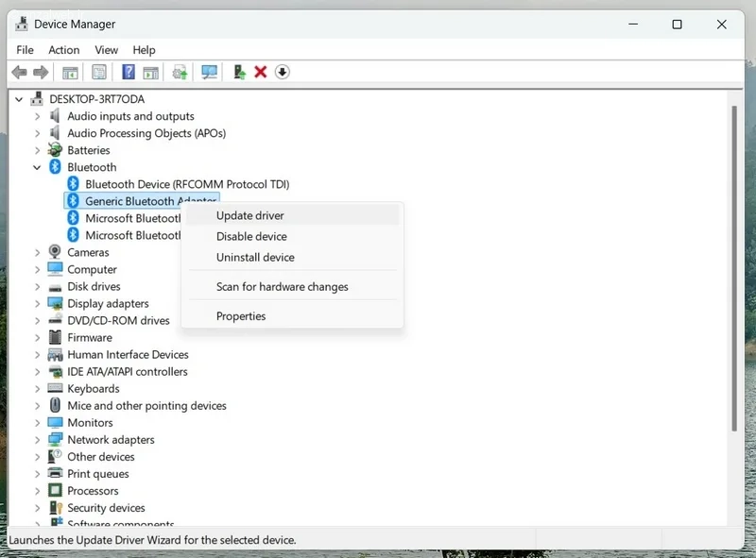Expand Audio inputs and outputs
756x558 pixels.
point(37,116)
